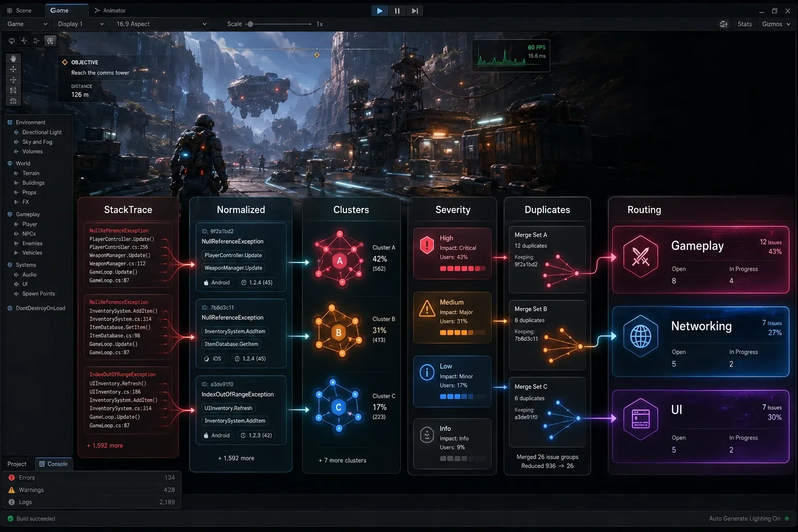Step forward one frame
This screenshot has width=798, height=532.
tap(415, 10)
